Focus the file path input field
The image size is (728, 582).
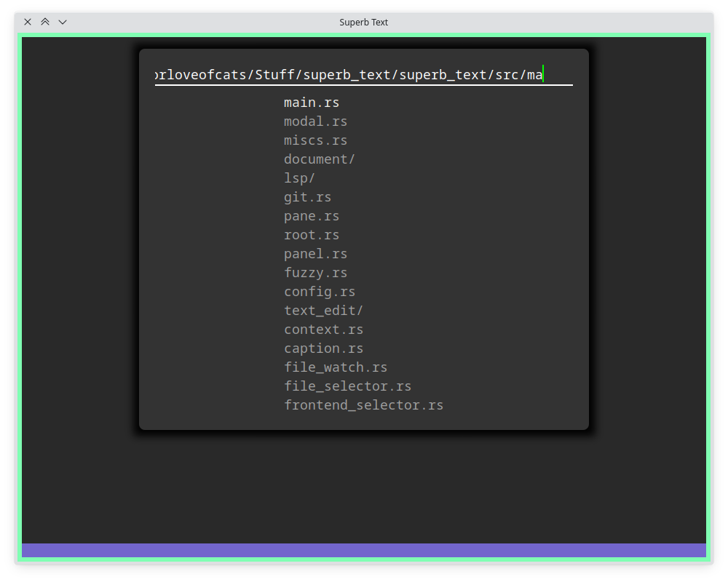click(363, 75)
